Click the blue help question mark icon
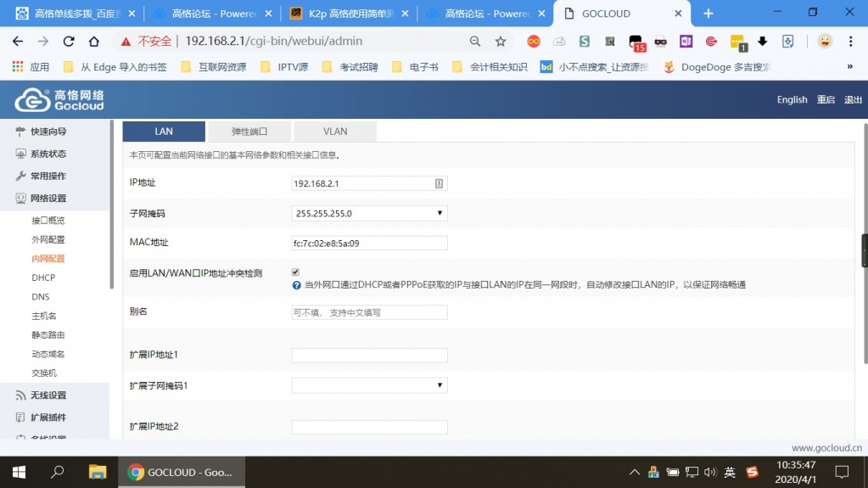The height and width of the screenshot is (488, 868). 297,285
